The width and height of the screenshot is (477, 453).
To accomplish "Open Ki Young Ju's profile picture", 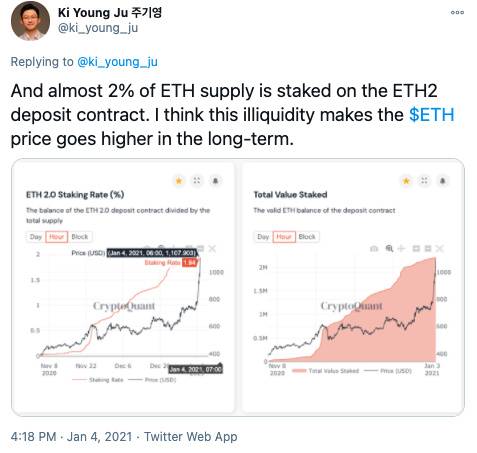I will pos(30,21).
